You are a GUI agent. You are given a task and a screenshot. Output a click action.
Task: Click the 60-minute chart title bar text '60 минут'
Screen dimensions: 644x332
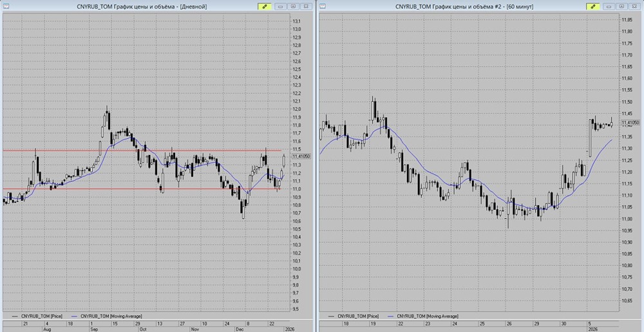(520, 6)
